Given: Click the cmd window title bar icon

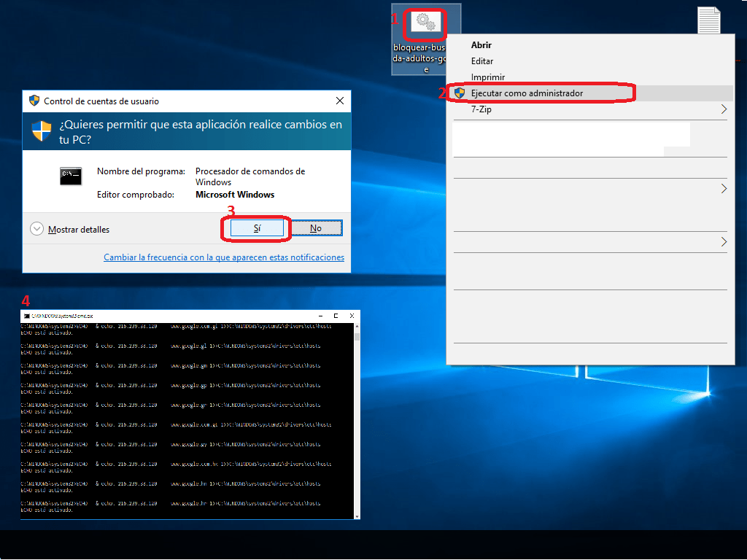Looking at the screenshot, I should tap(26, 316).
